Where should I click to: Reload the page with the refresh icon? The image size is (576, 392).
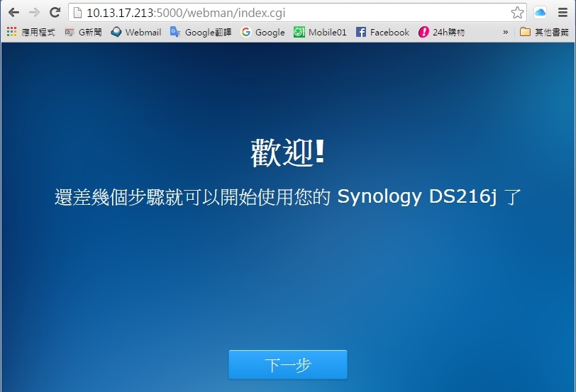[x=55, y=13]
